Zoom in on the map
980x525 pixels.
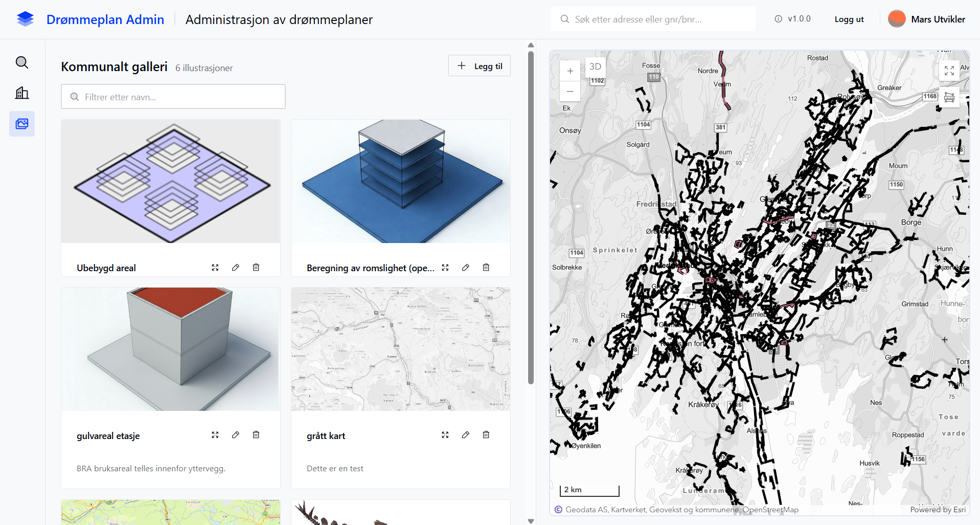tap(570, 71)
